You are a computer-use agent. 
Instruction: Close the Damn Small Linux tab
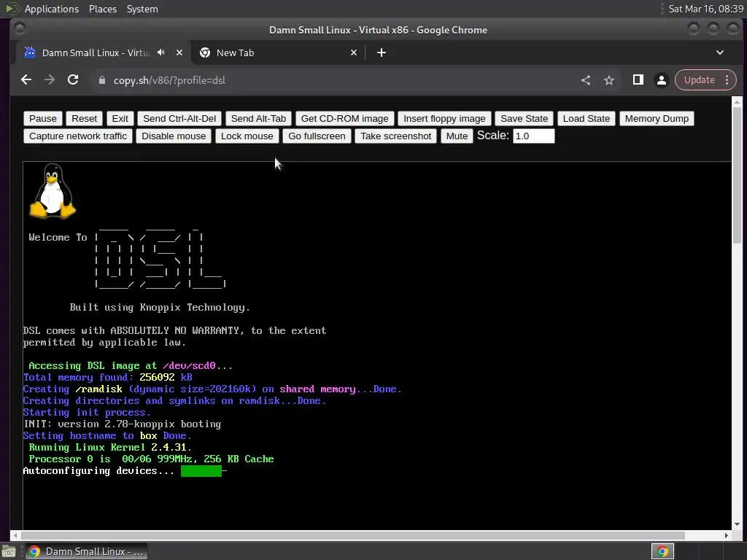click(179, 52)
